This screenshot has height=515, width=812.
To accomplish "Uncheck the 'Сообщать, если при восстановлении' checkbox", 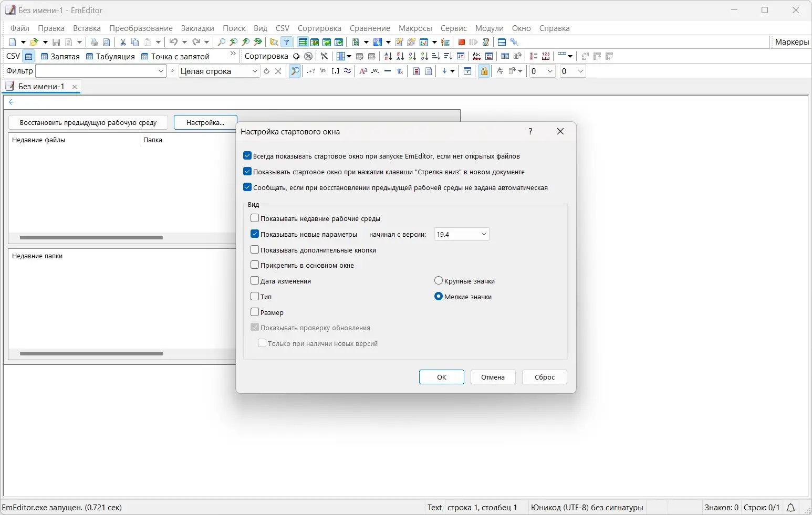I will [x=247, y=187].
